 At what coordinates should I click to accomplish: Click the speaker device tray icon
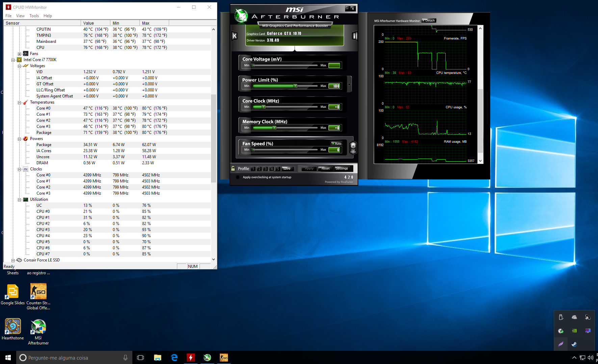tap(588, 317)
